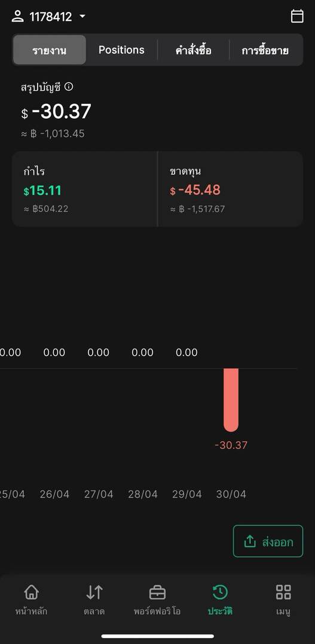Select the red -30.37 loss bar
Viewport: 315px width, 644px height.
point(231,400)
